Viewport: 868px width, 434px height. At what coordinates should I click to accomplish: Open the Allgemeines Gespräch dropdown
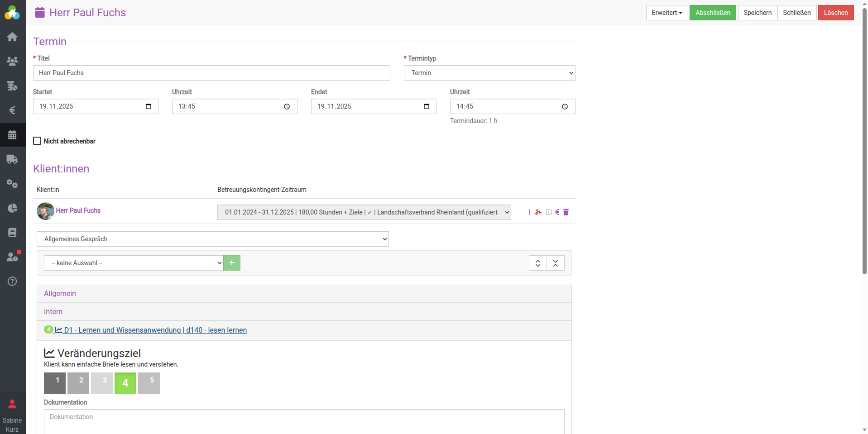[212, 239]
